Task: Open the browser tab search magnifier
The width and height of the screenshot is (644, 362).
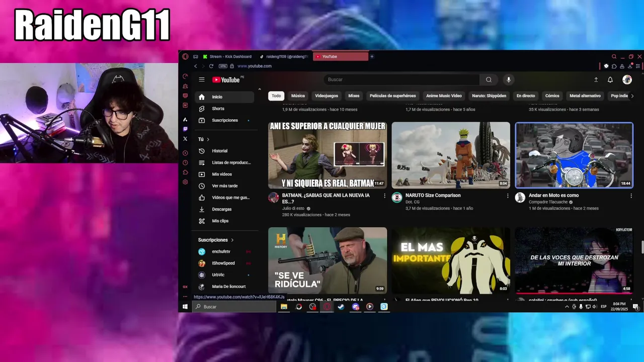Action: point(614,56)
